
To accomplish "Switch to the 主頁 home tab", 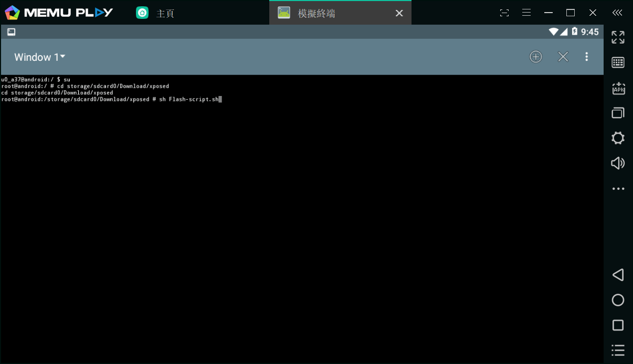I will (155, 13).
